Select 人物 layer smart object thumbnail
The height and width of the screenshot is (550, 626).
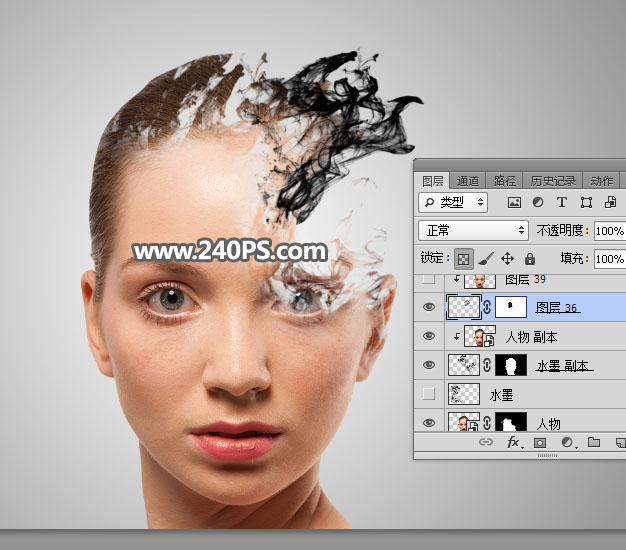coord(464,422)
